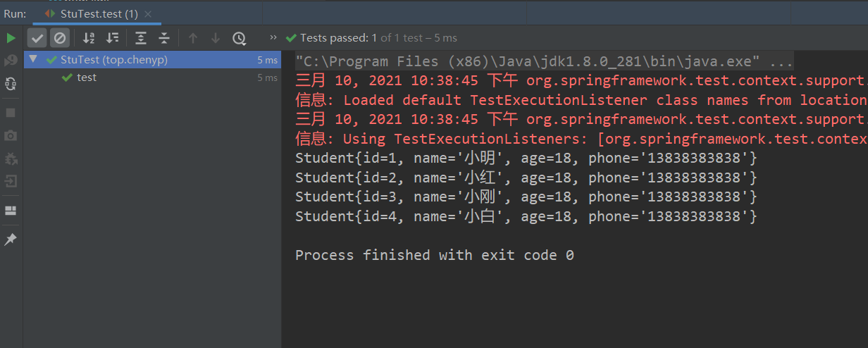Toggle auto-test rerun icon in sidebar
Viewport: 868px width, 348px height.
[x=11, y=84]
